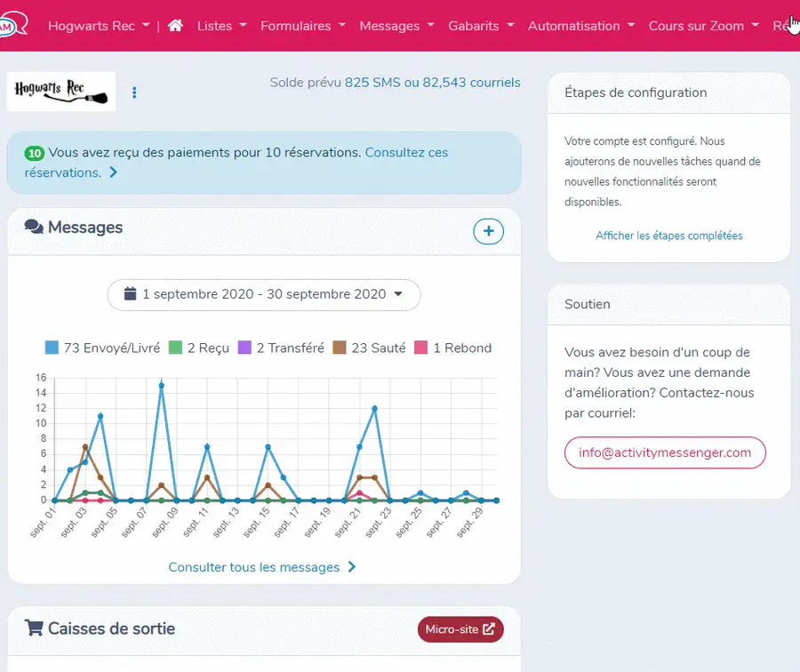
Task: Toggle the 23 Sauté brown legend swatch
Action: click(340, 348)
